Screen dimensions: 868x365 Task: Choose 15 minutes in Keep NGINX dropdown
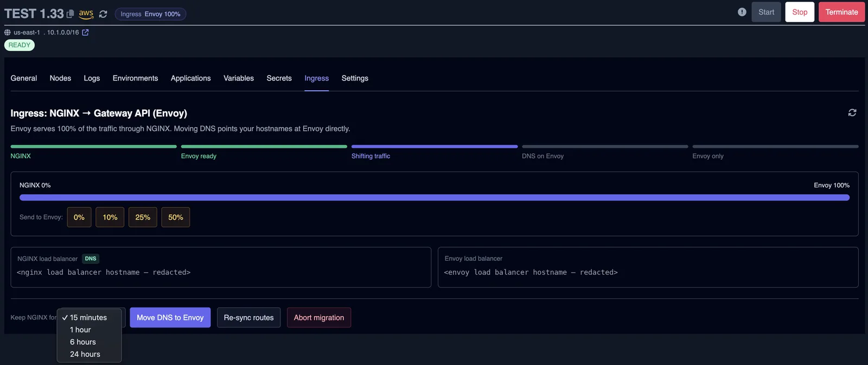(x=89, y=318)
